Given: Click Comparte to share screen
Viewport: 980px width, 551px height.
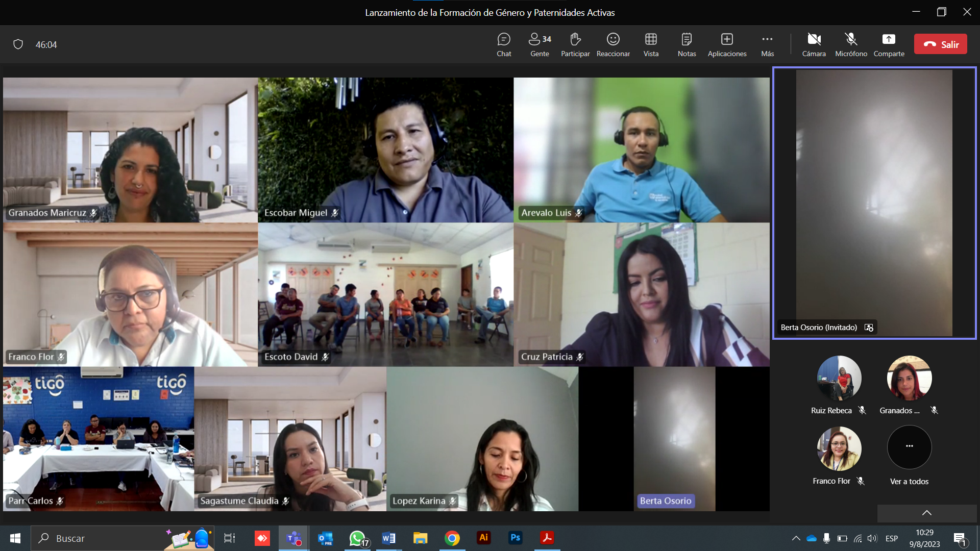Looking at the screenshot, I should pyautogui.click(x=889, y=44).
